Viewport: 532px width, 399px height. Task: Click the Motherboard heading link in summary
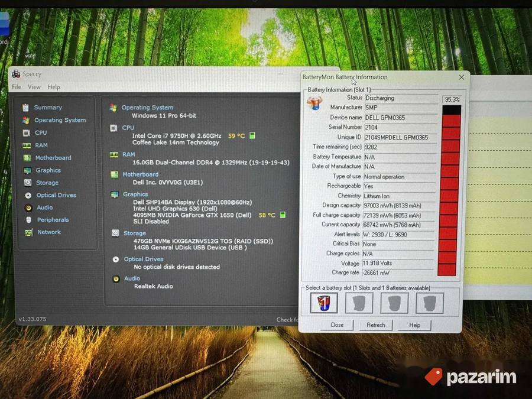[141, 174]
